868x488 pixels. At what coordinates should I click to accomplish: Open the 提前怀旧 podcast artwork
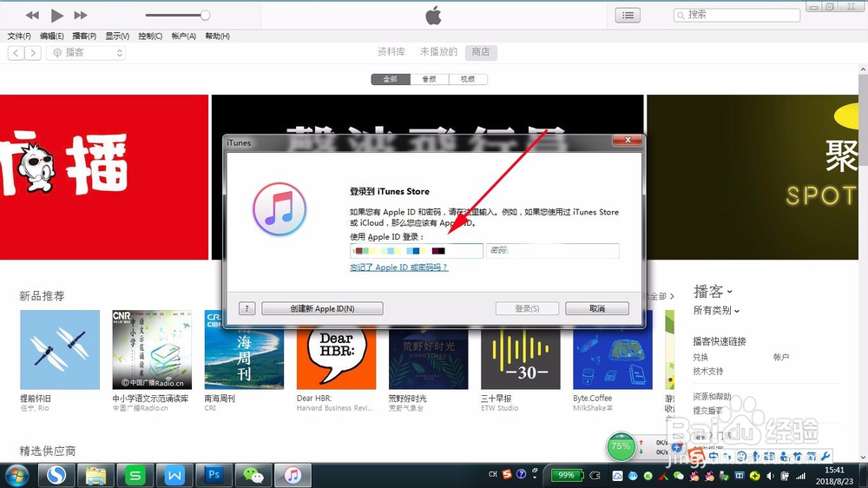pyautogui.click(x=60, y=350)
